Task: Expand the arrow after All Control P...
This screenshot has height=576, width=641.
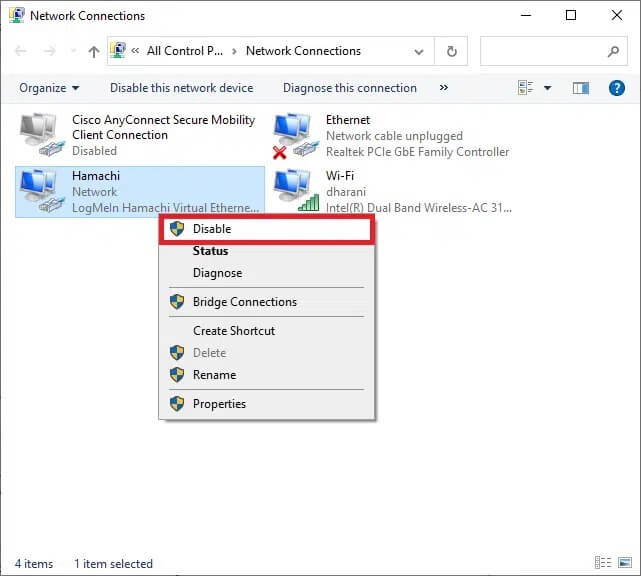Action: click(x=234, y=52)
